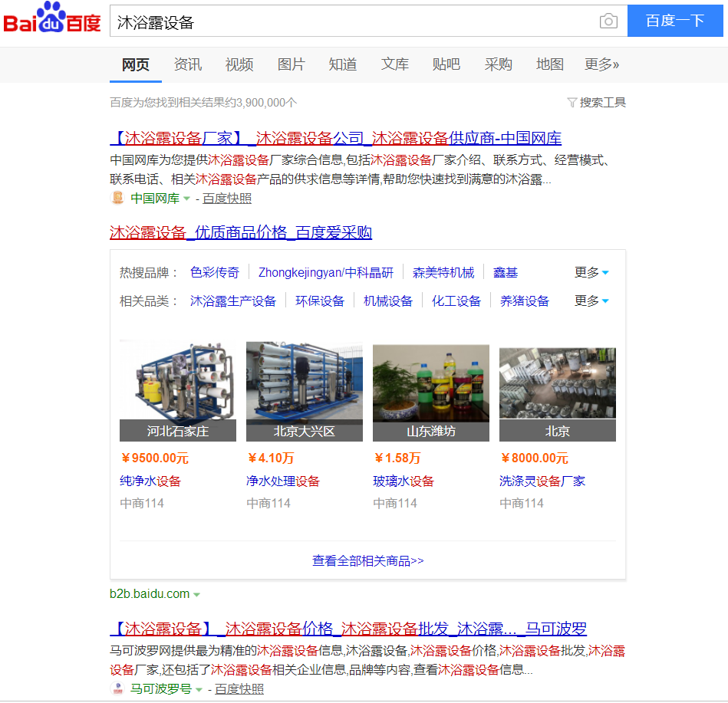Select hot brand 色彩传奇
The width and height of the screenshot is (728, 703).
coord(215,272)
